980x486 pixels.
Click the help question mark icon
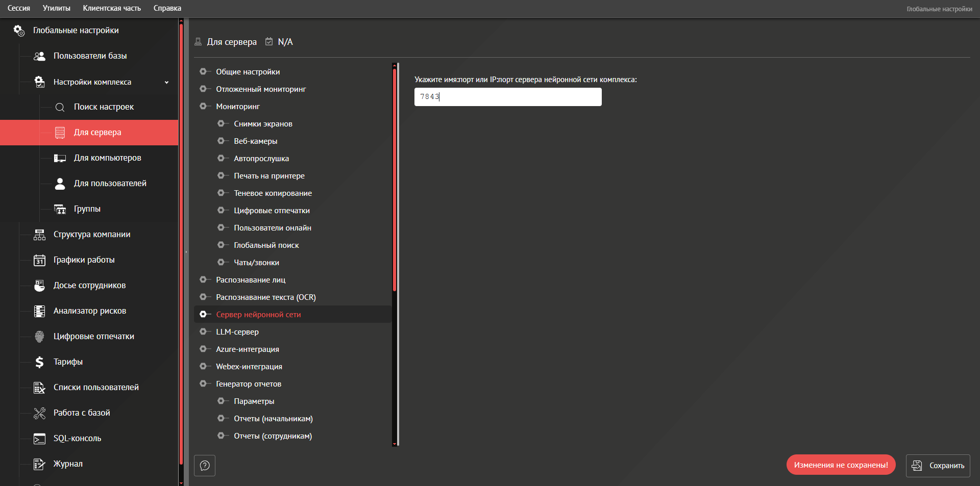(205, 466)
